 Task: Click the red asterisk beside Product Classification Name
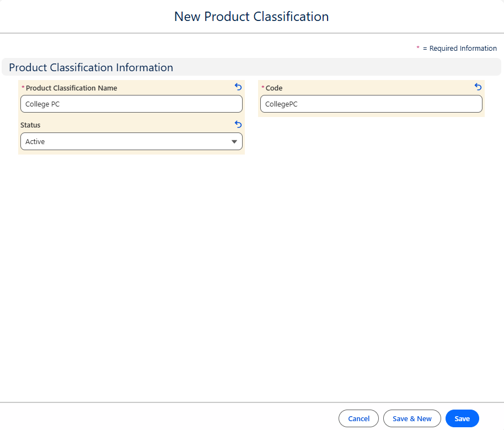pos(23,88)
